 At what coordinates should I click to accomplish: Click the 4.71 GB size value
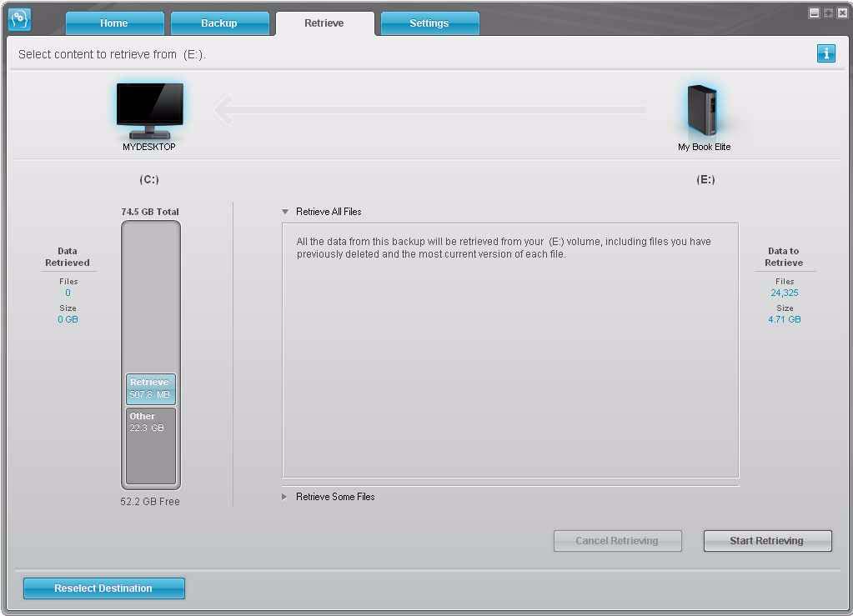785,319
